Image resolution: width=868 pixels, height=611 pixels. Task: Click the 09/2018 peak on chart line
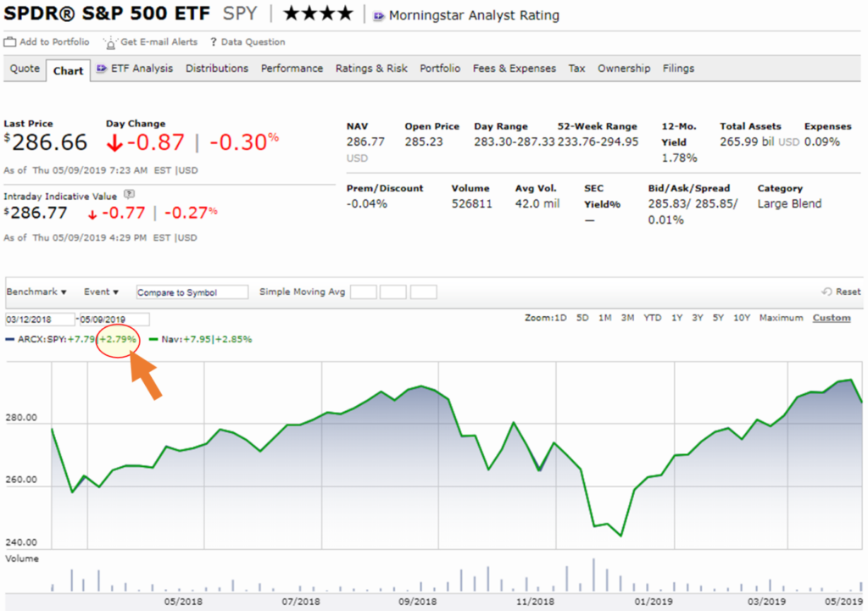421,386
